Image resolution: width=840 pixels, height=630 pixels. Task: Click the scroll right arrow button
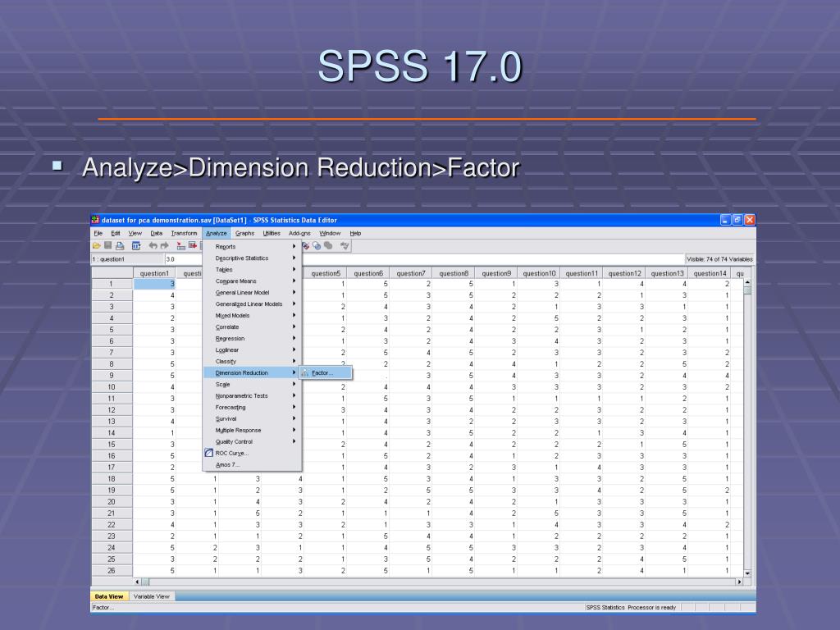[740, 582]
